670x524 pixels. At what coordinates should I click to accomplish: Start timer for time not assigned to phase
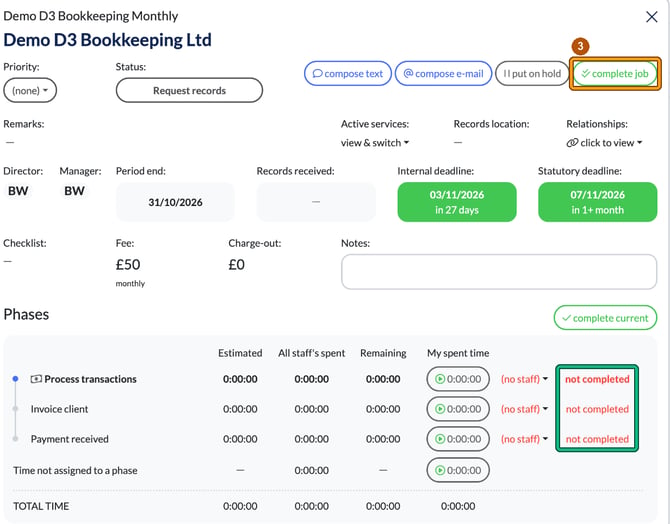[x=458, y=470]
